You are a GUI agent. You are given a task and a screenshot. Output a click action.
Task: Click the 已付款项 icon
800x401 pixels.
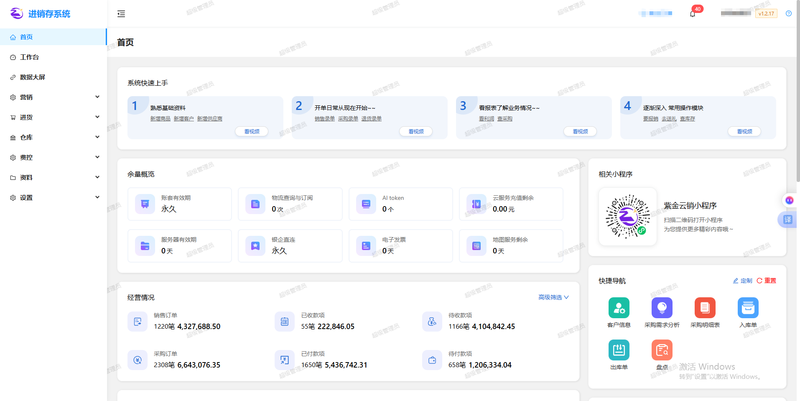pos(284,360)
